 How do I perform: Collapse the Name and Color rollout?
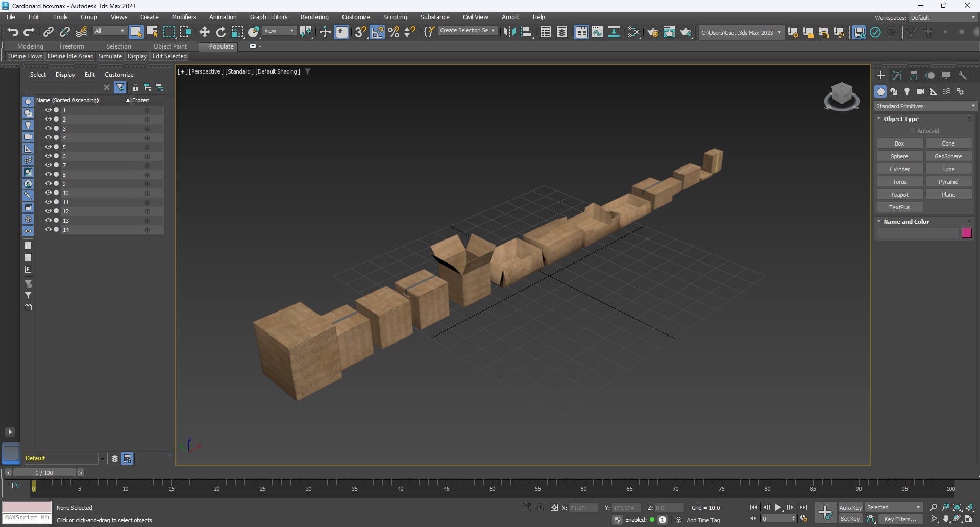(906, 222)
